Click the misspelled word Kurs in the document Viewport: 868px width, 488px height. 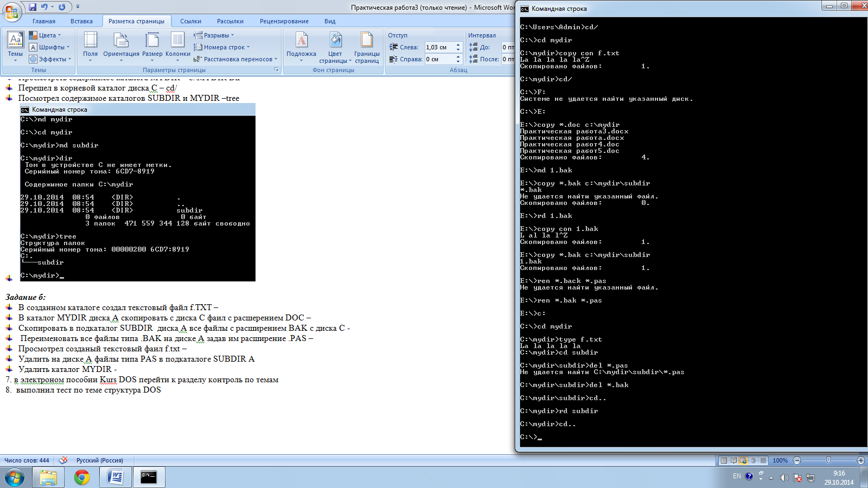tap(108, 380)
